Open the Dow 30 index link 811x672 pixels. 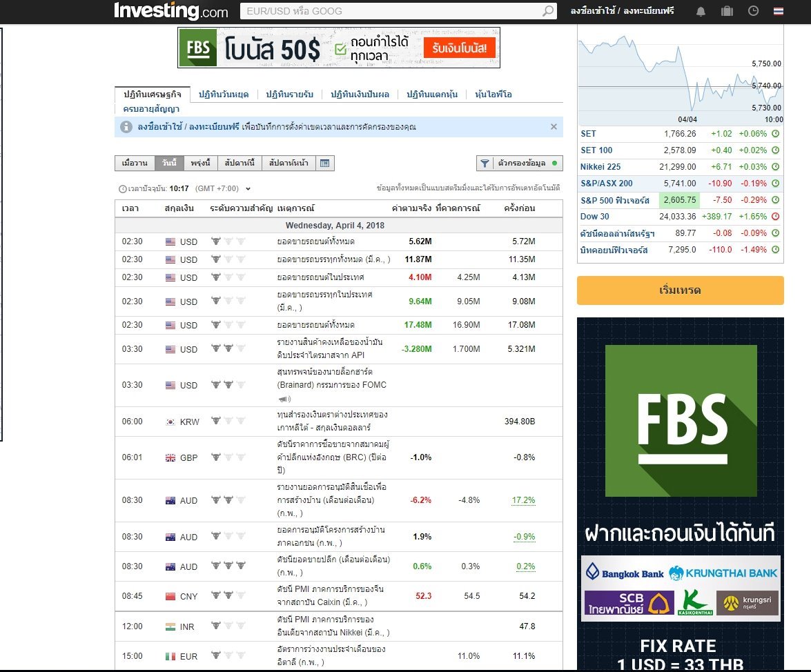point(595,216)
